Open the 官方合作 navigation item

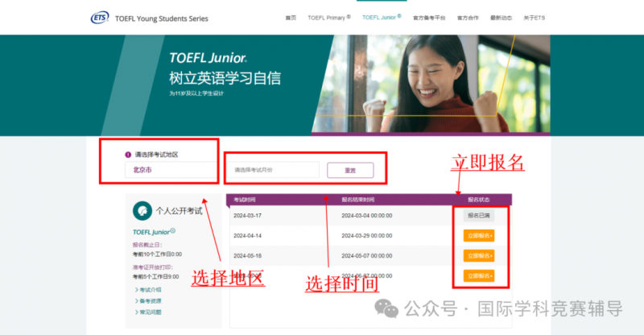468,18
